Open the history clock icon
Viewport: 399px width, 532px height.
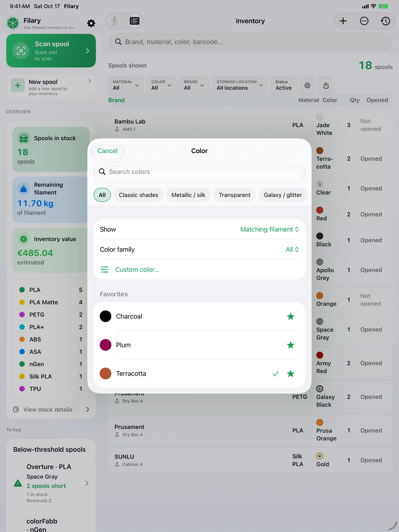point(385,21)
